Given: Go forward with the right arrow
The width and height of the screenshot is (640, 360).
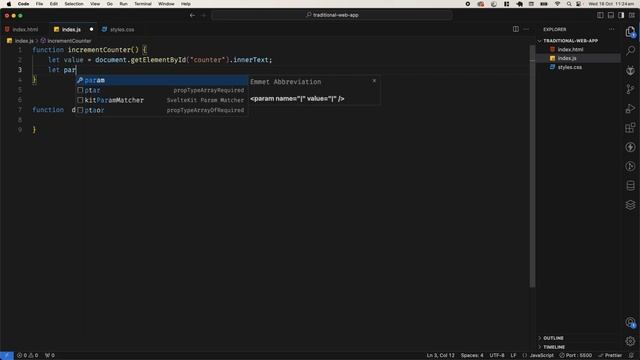Looking at the screenshot, I should click(204, 15).
